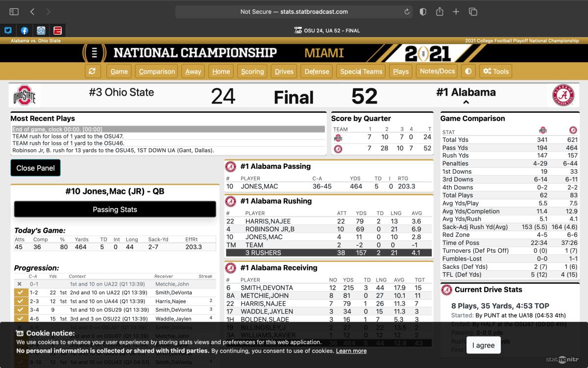Click the red ESPN favorite icon

[57, 30]
